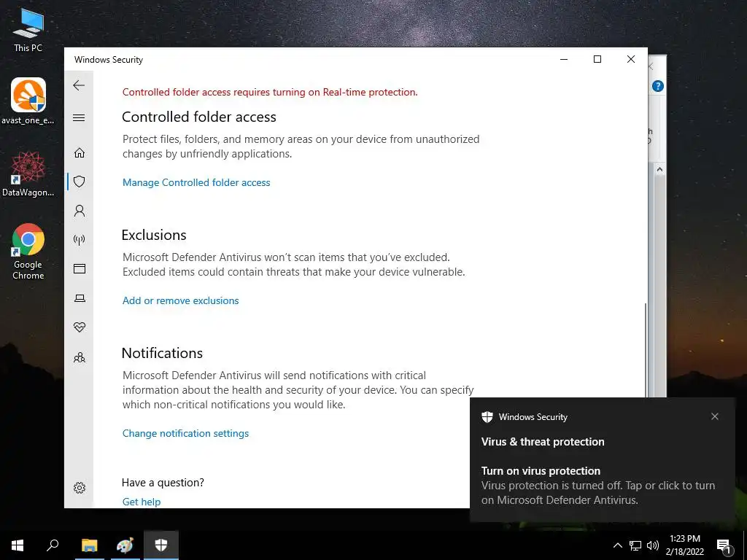This screenshot has width=747, height=560.
Task: Click the Windows Security page scrollbar
Action: pos(646,349)
